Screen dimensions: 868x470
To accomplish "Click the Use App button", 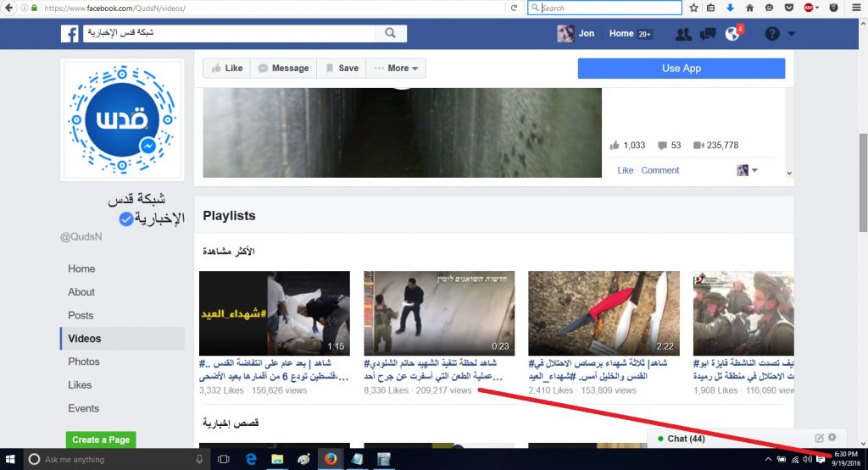I will pyautogui.click(x=682, y=68).
